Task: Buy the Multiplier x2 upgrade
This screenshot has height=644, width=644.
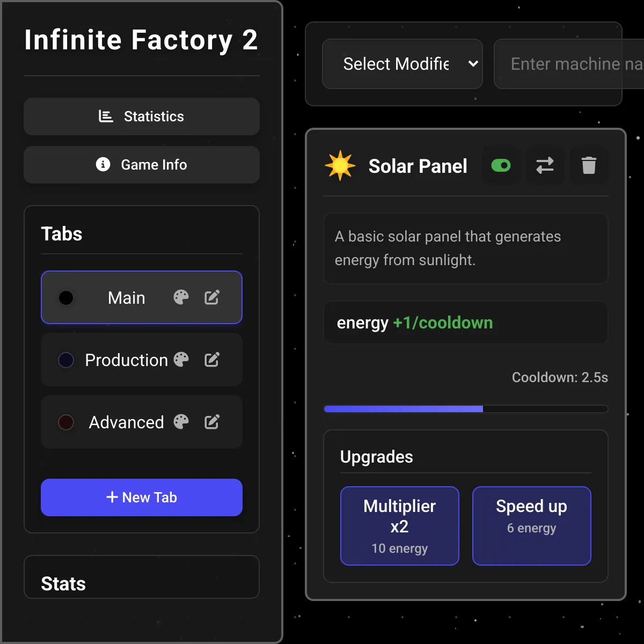Action: [400, 526]
